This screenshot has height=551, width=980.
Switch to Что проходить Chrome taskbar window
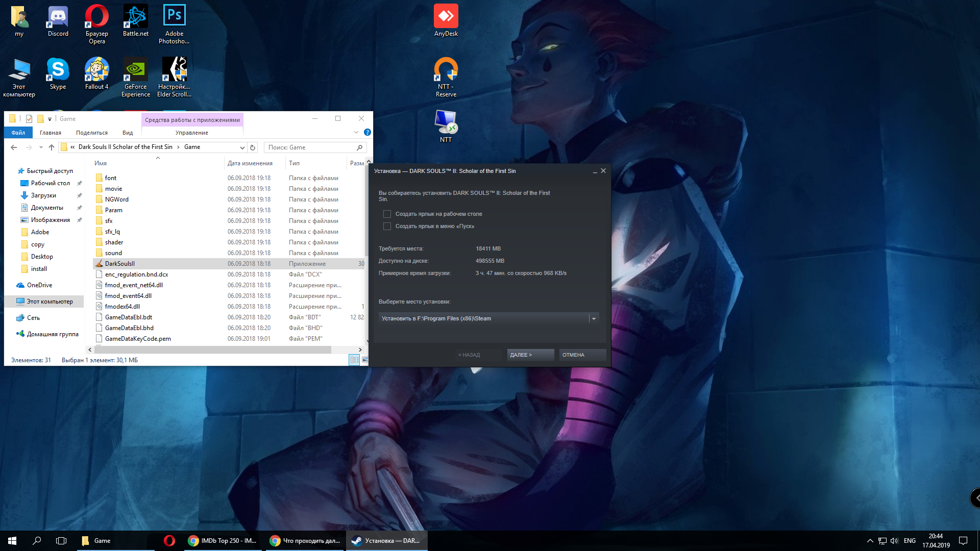(305, 541)
